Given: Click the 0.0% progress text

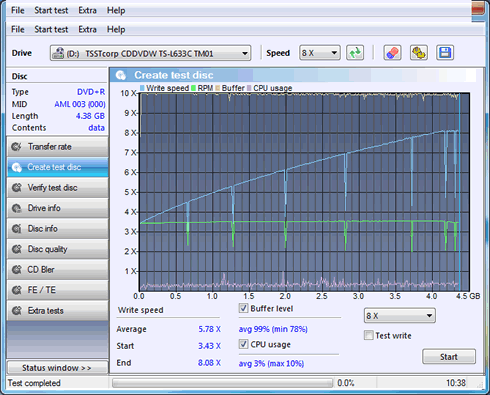Looking at the screenshot, I should pos(346,383).
